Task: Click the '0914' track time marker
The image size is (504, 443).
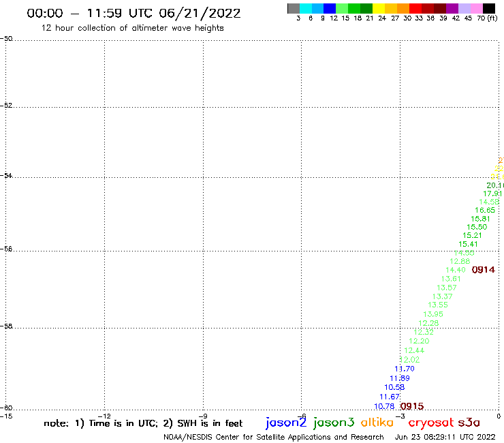Action: click(483, 270)
